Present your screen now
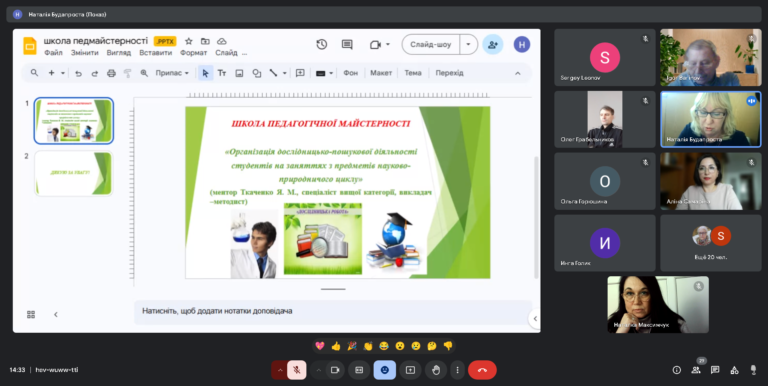Image resolution: width=768 pixels, height=386 pixels. click(410, 370)
